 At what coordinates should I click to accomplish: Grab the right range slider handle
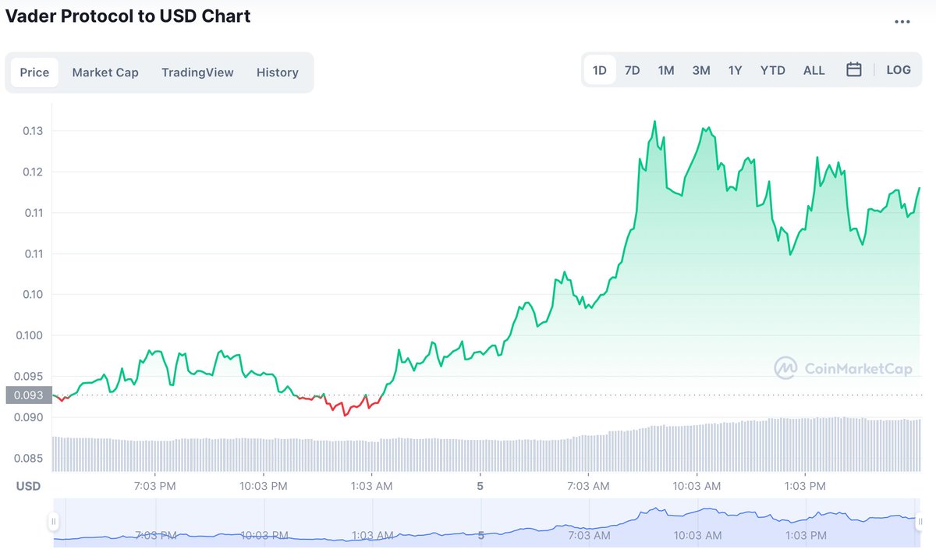920,521
